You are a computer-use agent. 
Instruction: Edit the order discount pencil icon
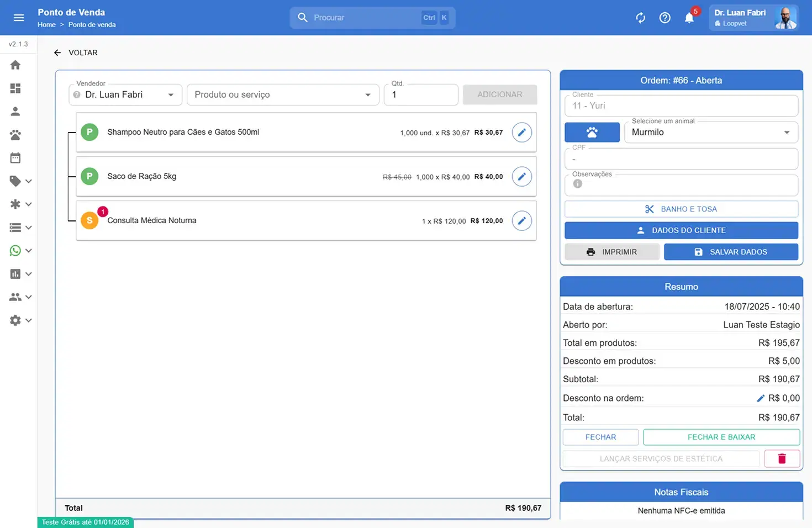click(761, 398)
